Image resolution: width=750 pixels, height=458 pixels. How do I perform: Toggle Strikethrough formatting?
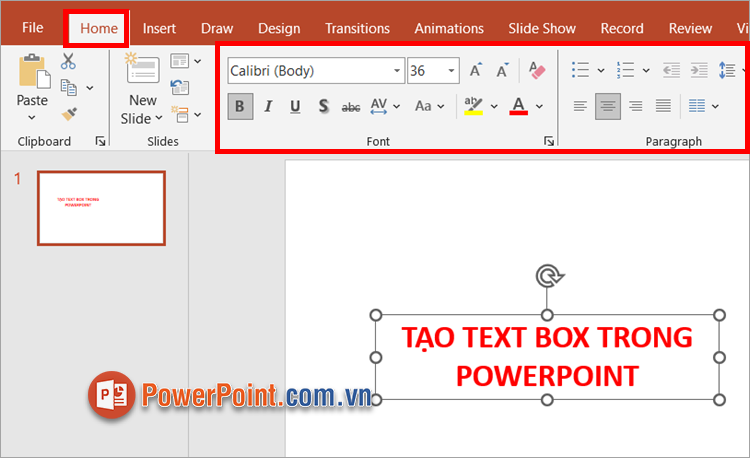pos(351,107)
